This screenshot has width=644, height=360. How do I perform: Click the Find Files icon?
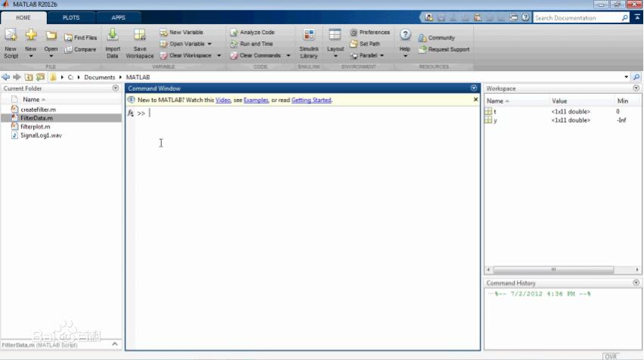[x=69, y=37]
